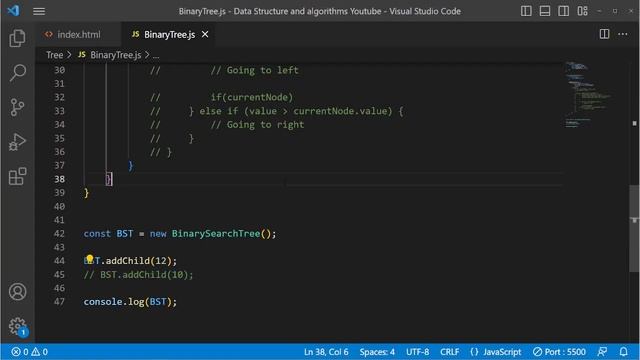The image size is (640, 360).
Task: Click the VS Code logo icon
Action: pos(13,11)
